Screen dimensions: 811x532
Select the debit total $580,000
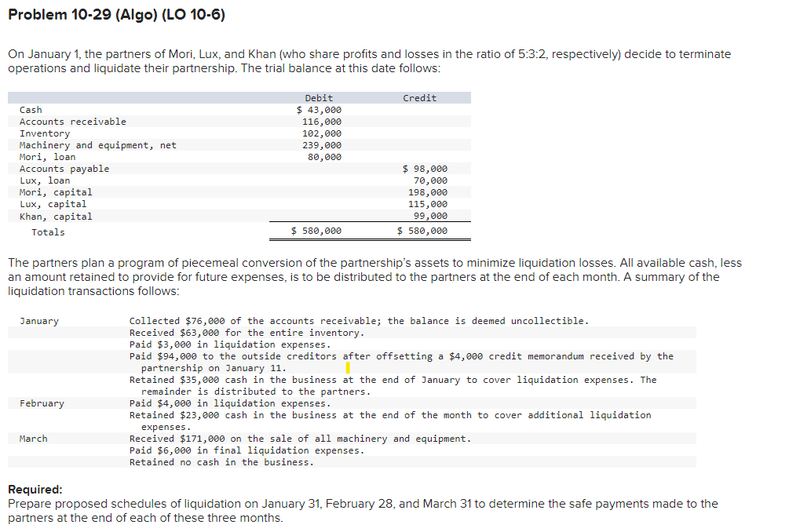[316, 231]
